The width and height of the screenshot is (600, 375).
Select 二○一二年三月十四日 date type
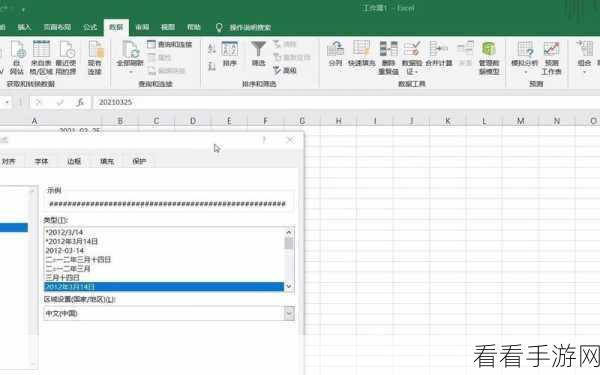tap(164, 259)
